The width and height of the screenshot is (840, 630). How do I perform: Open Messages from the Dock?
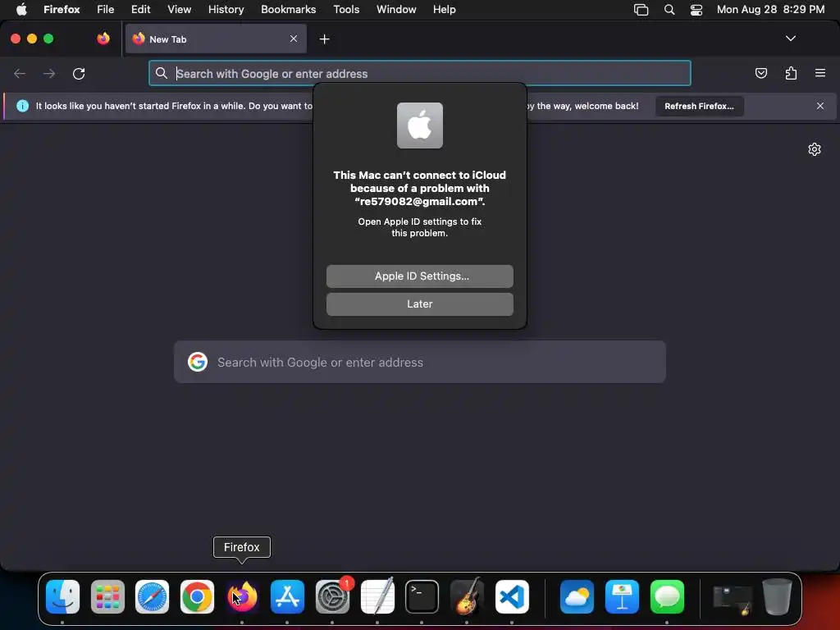667,596
